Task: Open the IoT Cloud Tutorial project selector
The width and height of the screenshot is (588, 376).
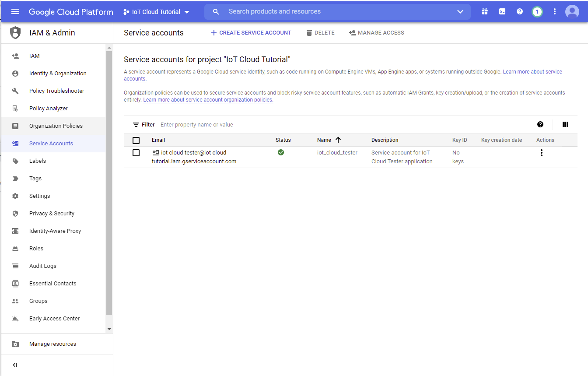Action: point(156,12)
